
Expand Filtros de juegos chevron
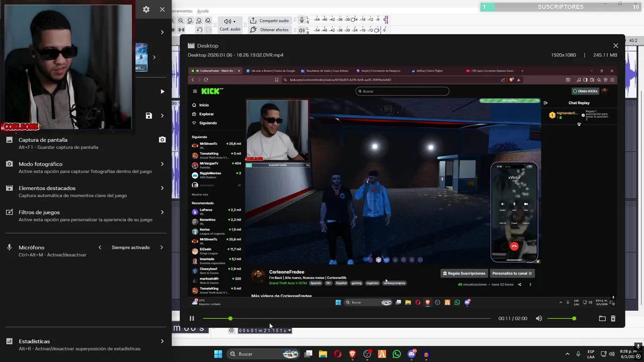pos(162,212)
